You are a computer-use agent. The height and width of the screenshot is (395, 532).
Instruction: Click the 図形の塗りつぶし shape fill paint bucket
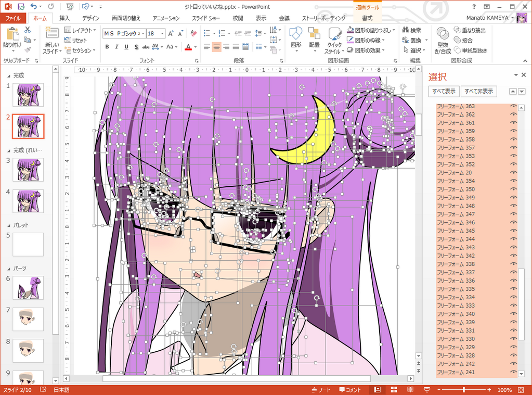coord(351,30)
